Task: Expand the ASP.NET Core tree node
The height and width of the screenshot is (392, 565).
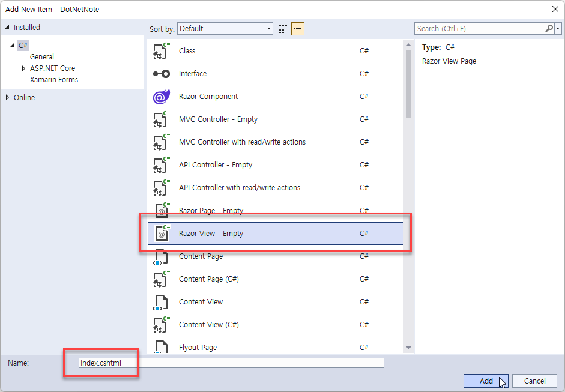Action: click(24, 68)
